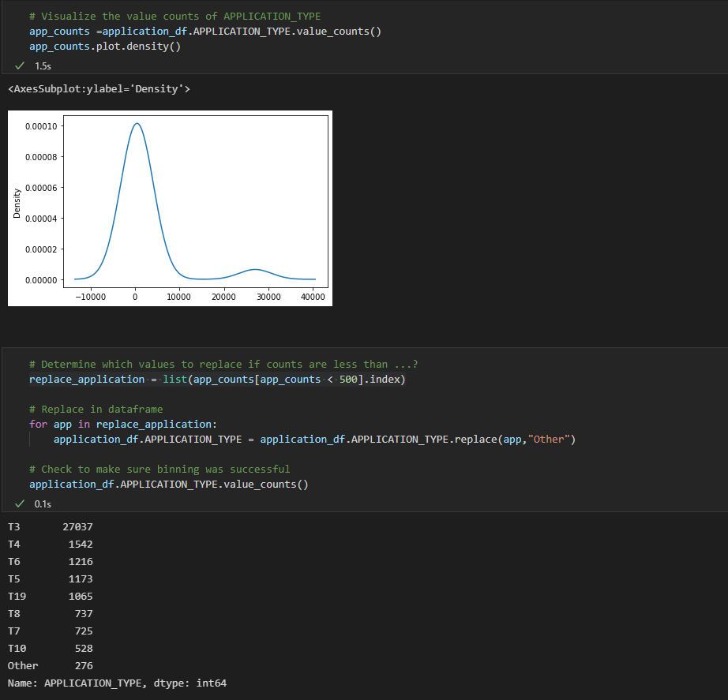Click the AxesSubplot ylabel output line

point(99,88)
